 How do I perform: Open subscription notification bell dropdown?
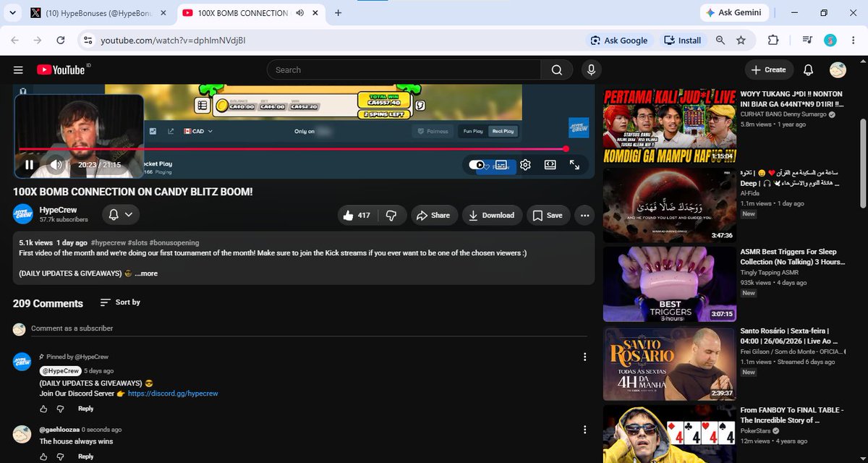click(120, 214)
